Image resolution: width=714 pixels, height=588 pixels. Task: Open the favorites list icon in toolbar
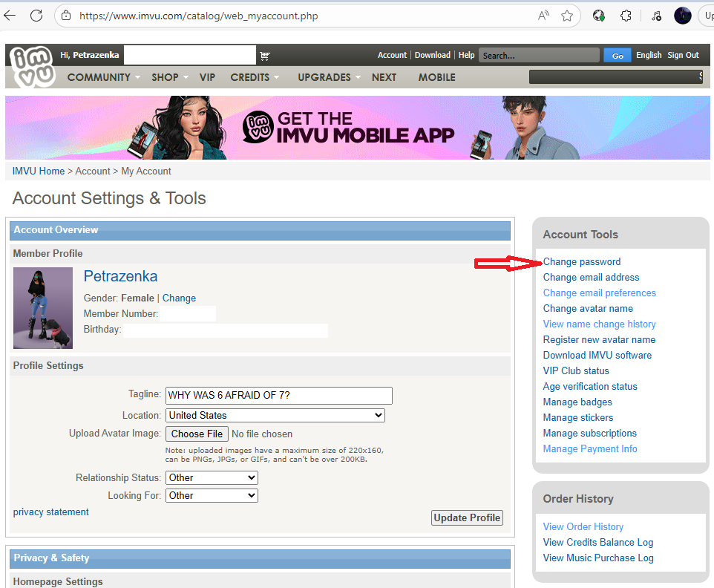(x=656, y=16)
